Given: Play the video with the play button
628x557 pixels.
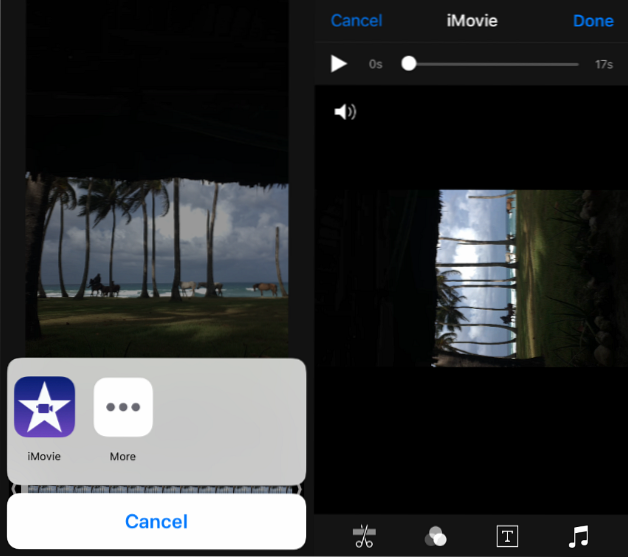Looking at the screenshot, I should (x=339, y=64).
